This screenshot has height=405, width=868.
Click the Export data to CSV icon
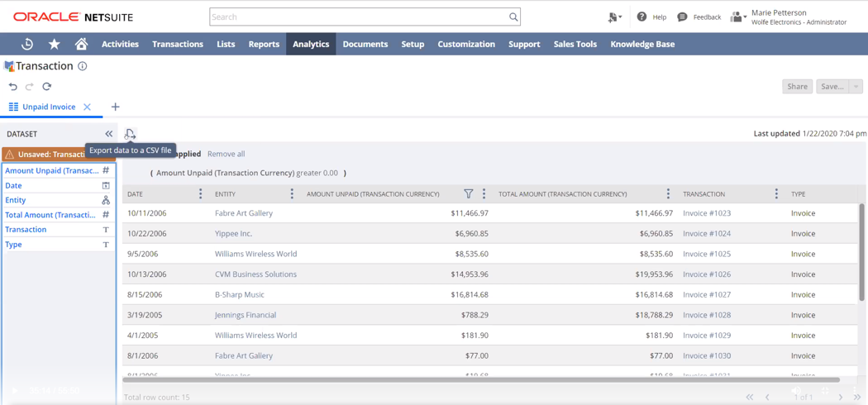point(130,134)
